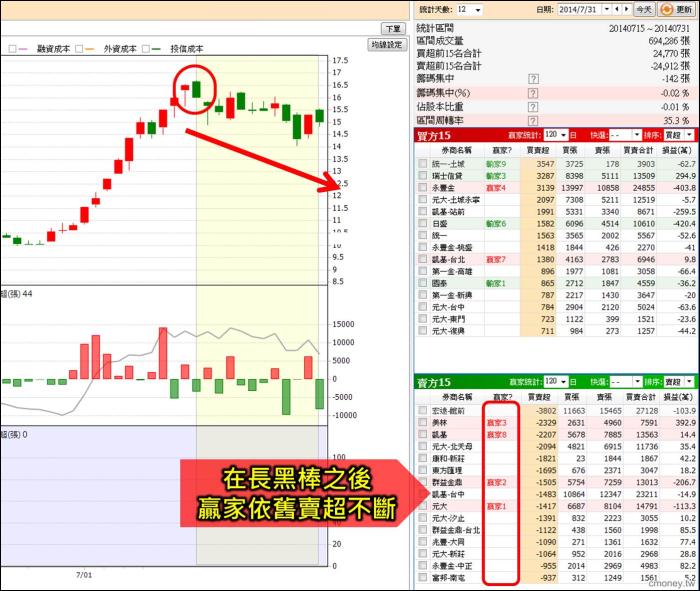Go to the previous date with left arrow

click(617, 9)
